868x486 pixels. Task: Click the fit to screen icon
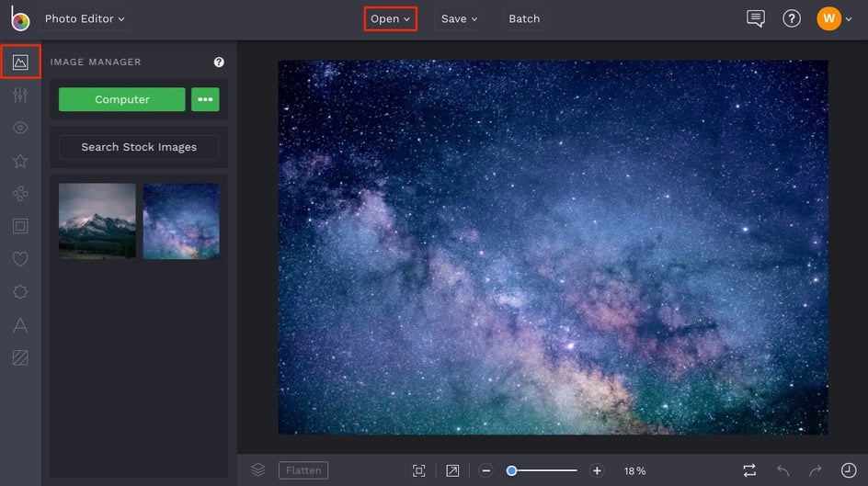click(419, 470)
